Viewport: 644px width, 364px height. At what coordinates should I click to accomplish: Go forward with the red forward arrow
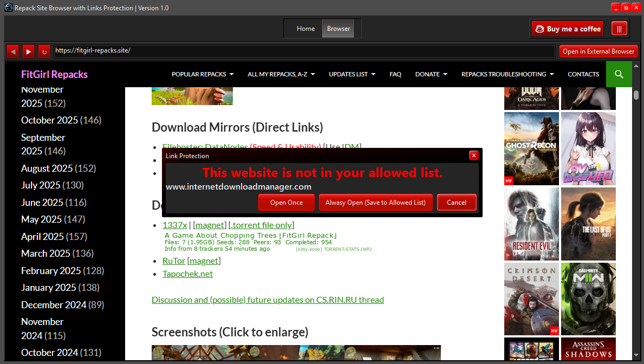click(x=28, y=51)
